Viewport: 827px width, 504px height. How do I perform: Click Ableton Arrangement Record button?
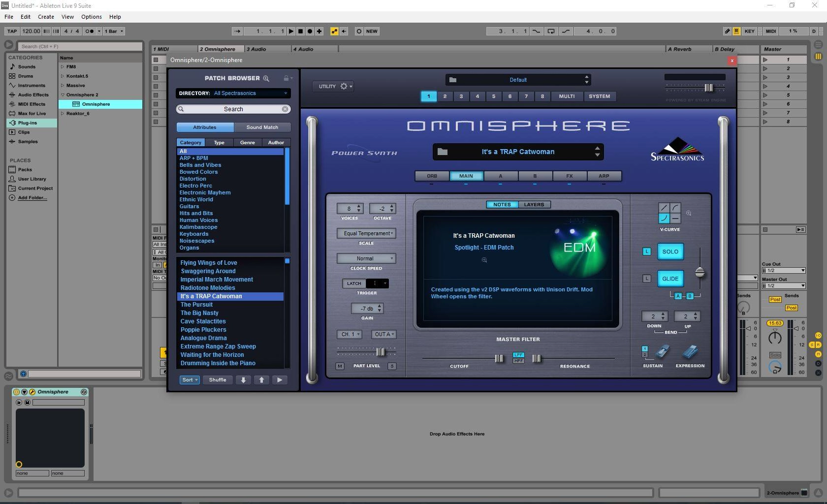click(310, 31)
